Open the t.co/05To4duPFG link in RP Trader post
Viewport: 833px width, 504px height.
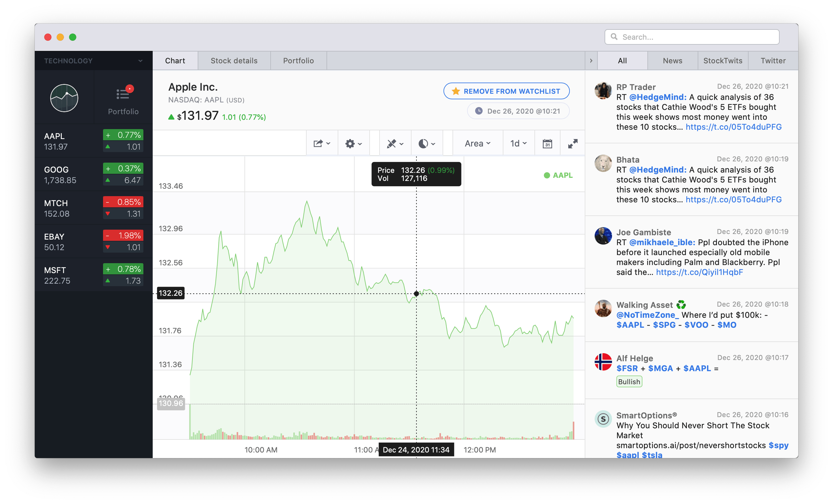point(734,127)
